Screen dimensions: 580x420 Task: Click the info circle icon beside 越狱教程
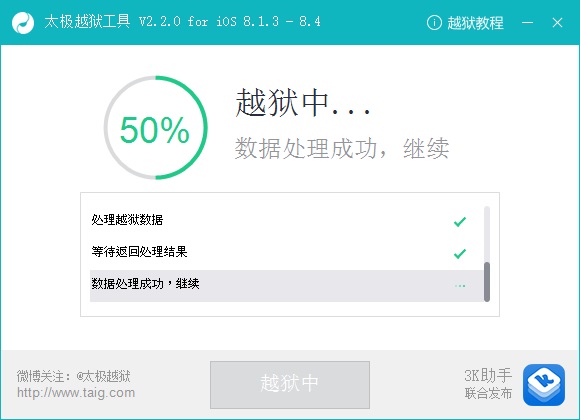click(x=434, y=23)
